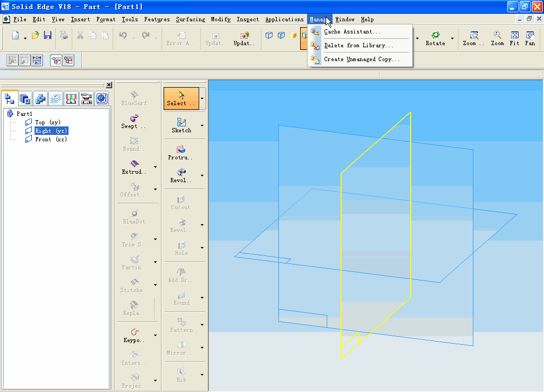Choose Delete from Library menu entry
544x392 pixels.
360,46
